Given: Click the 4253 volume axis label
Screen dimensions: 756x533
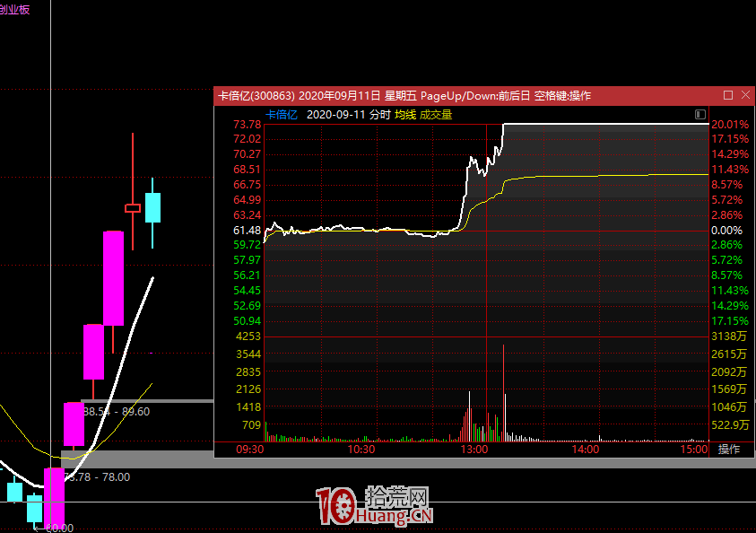Looking at the screenshot, I should 248,336.
